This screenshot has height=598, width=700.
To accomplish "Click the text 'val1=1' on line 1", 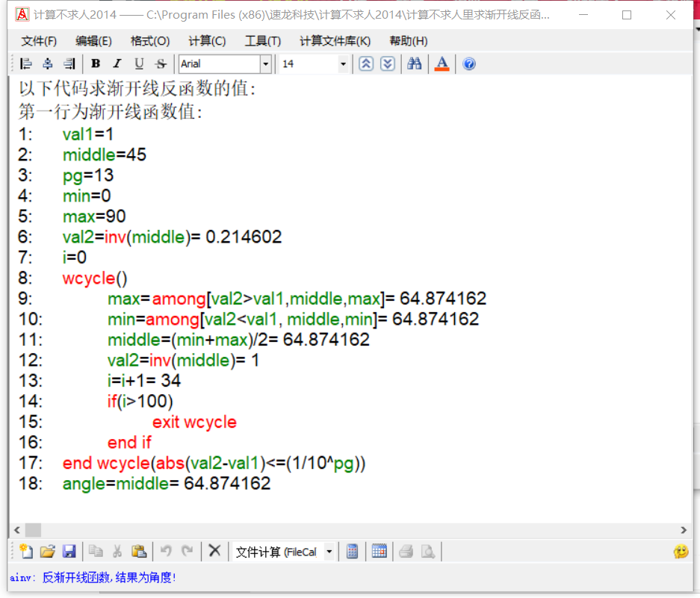I will coord(88,134).
